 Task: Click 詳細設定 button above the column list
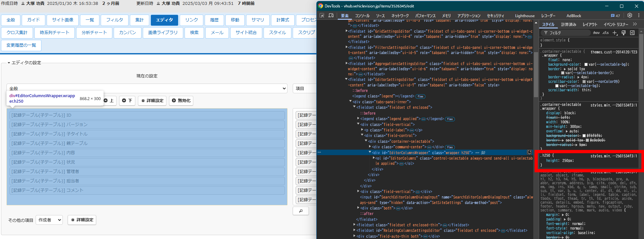(x=152, y=101)
